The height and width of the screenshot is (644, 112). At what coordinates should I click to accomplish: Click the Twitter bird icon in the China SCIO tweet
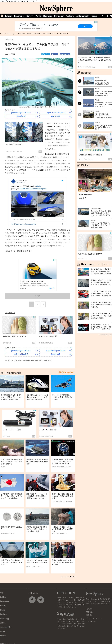click(62, 181)
